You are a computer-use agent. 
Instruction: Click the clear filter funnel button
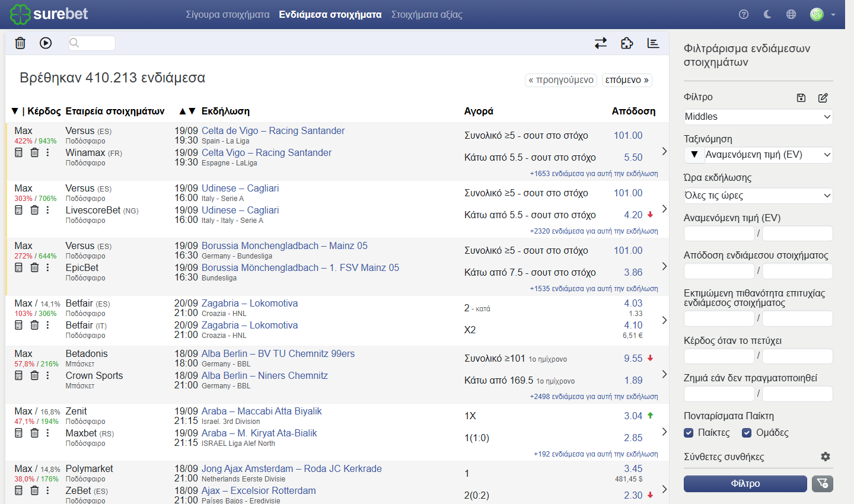pos(823,484)
